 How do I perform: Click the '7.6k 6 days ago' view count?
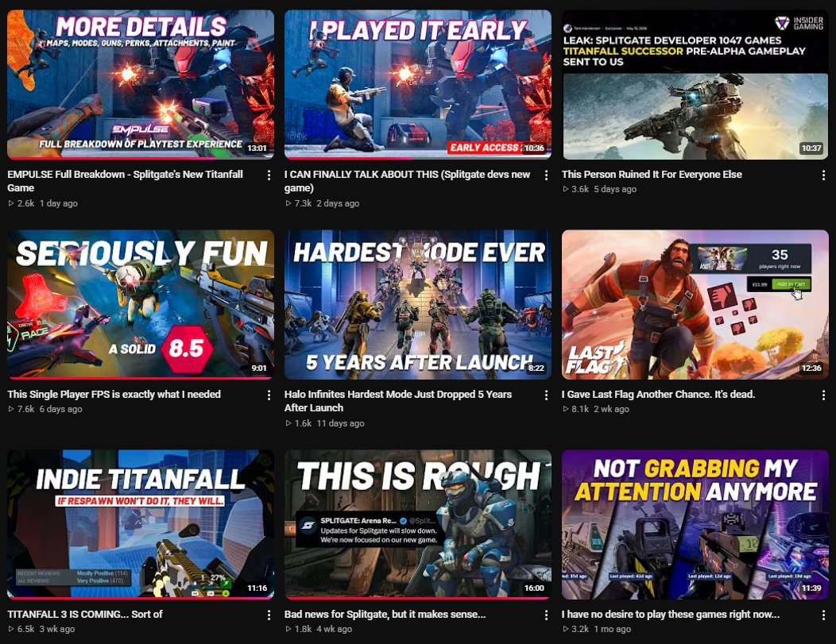[45, 409]
